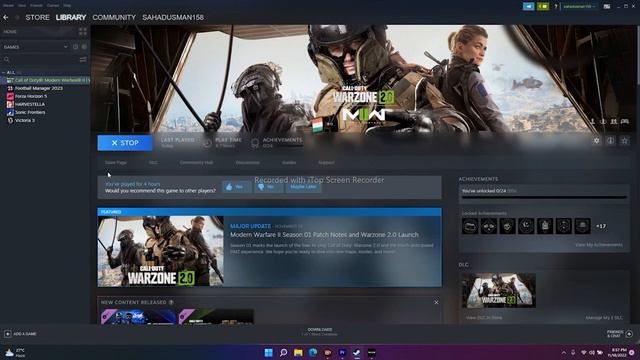Screen dimensions: 640x360
Task: Open the account name dropdown
Action: [x=579, y=7]
